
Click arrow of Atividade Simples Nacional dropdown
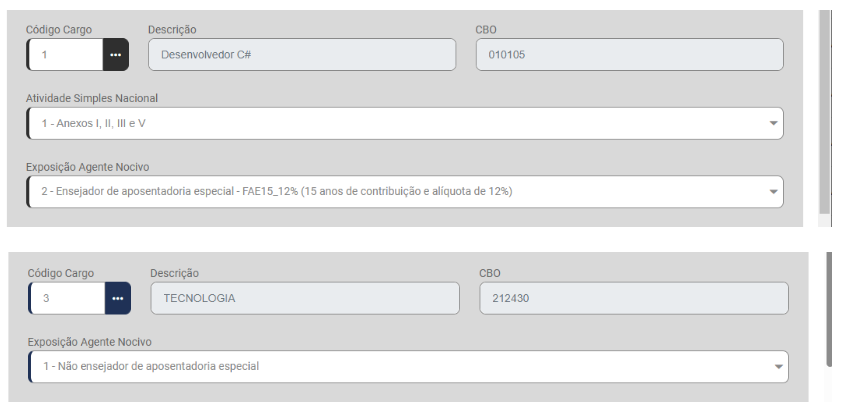[773, 123]
